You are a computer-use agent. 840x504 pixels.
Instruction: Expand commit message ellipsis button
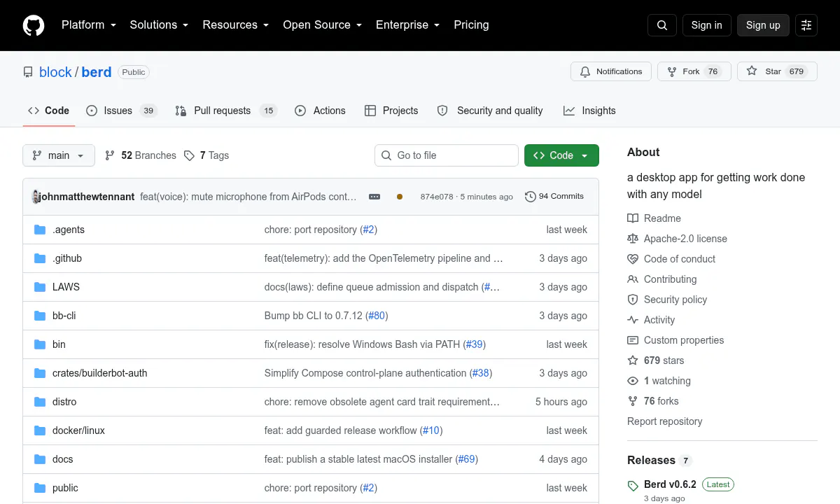coord(374,197)
